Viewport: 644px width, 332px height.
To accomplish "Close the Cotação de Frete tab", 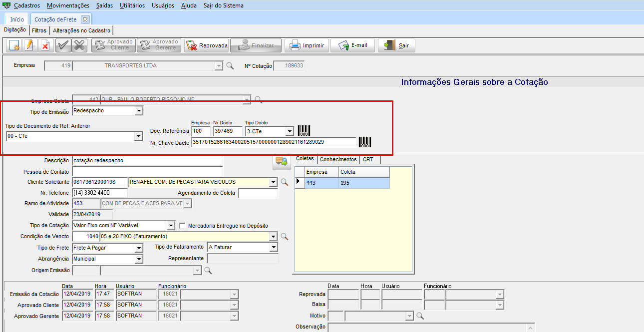I will click(x=85, y=19).
